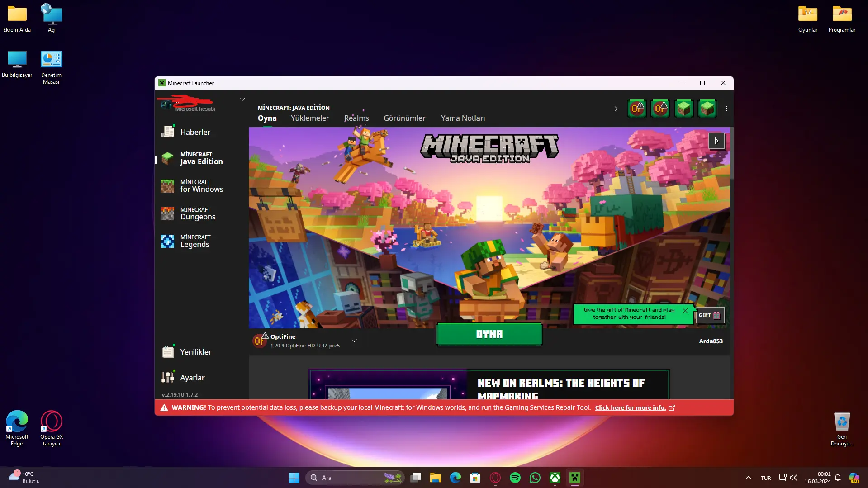This screenshot has width=868, height=488.
Task: Open Microsoft Store from the taskbar
Action: point(475,478)
